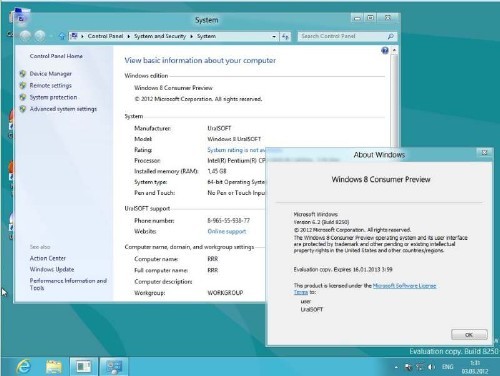Close the About Windows dialog
Screen dimensions: 500x376
pyautogui.click(x=484, y=153)
